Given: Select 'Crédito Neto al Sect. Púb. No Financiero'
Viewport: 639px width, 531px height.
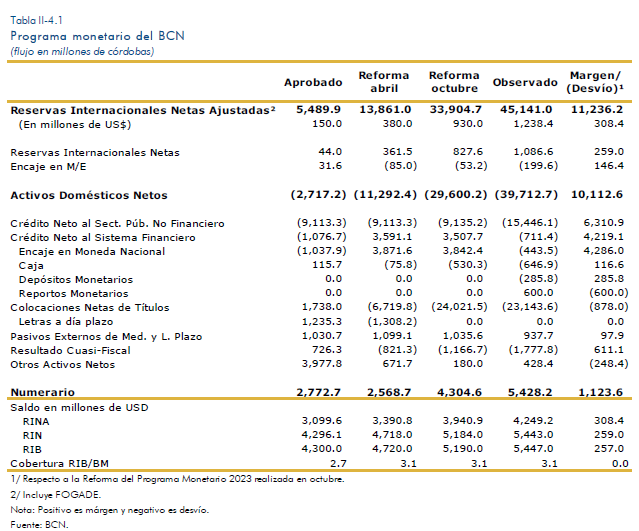Looking at the screenshot, I should coord(117,223).
